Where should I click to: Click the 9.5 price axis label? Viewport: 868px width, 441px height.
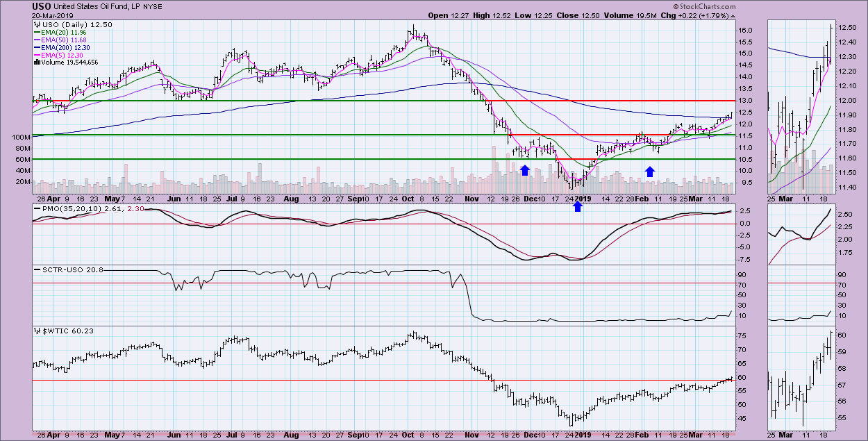tap(746, 183)
